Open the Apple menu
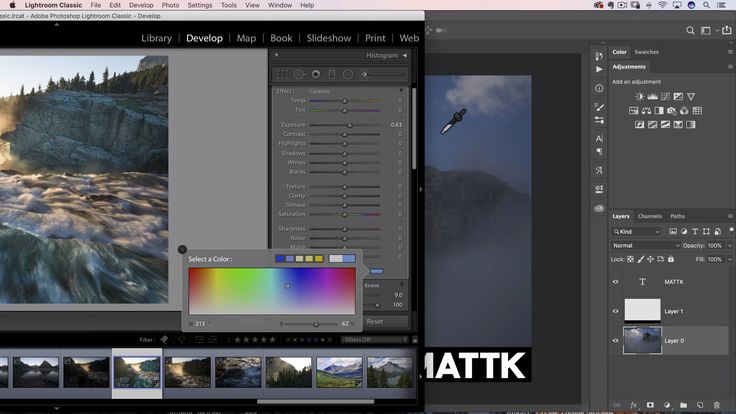 click(12, 5)
